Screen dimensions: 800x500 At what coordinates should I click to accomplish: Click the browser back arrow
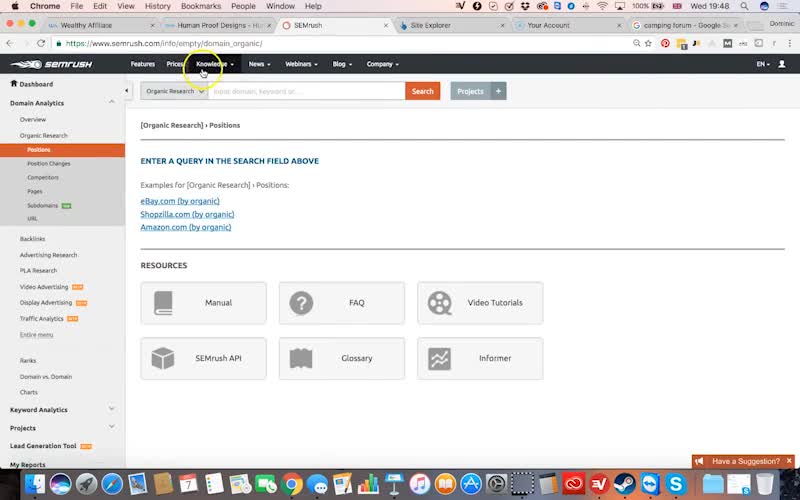[x=10, y=43]
